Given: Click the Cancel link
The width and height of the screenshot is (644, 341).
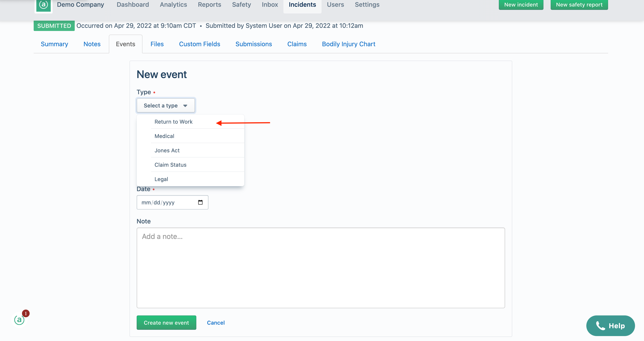Looking at the screenshot, I should click(x=216, y=323).
